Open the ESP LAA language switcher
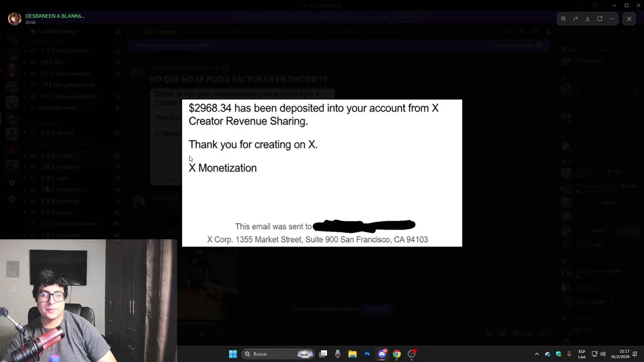644x362 pixels. pyautogui.click(x=582, y=354)
